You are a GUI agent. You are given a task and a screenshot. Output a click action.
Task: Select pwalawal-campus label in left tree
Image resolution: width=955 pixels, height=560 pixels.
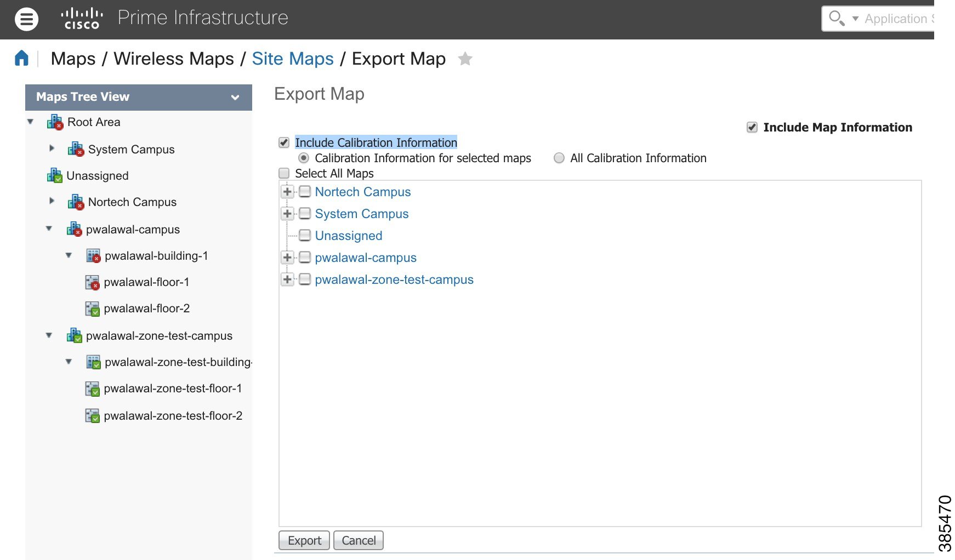point(133,230)
